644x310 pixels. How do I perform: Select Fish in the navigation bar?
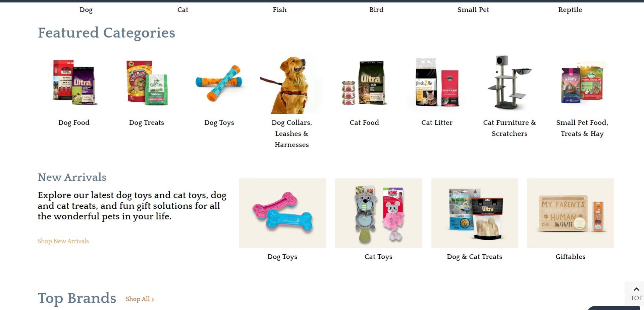pos(280,10)
